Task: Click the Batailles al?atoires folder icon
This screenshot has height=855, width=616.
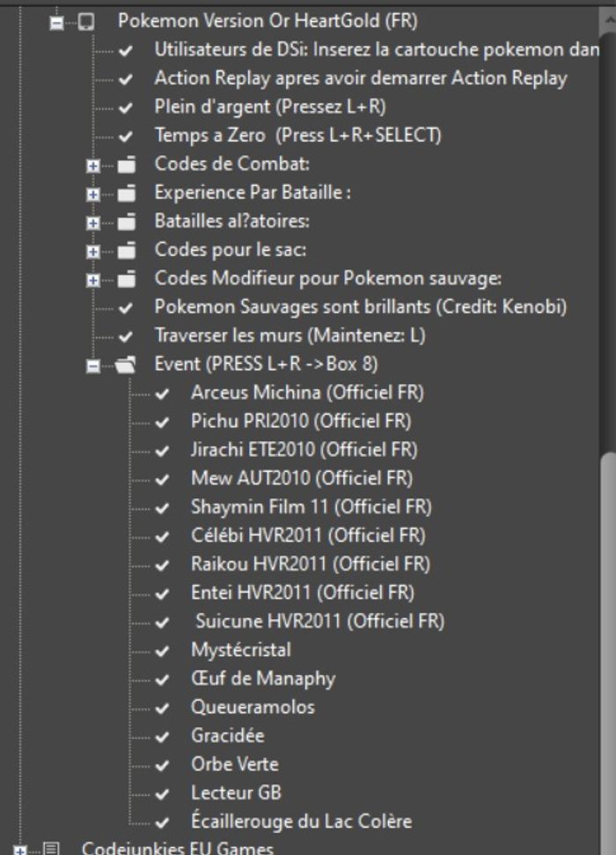Action: (127, 221)
